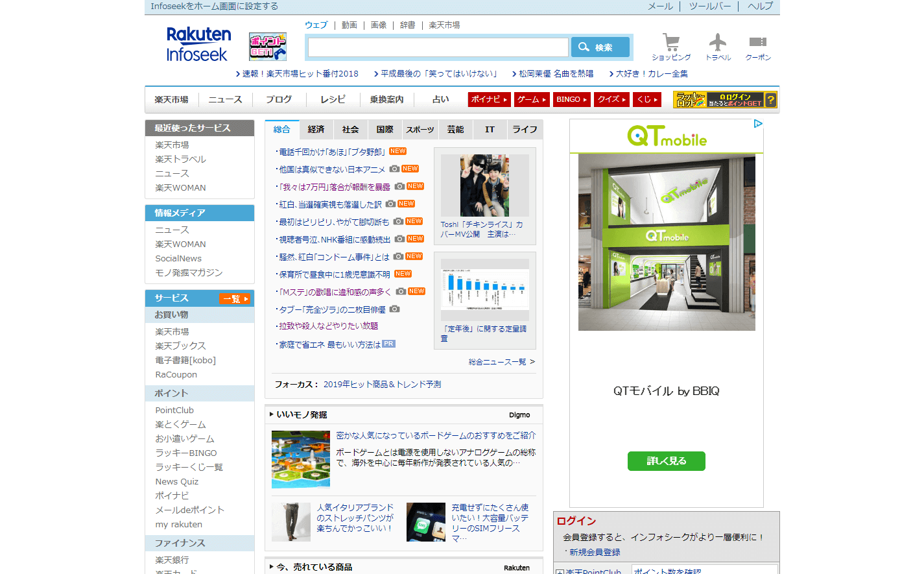Open the 定年後 survey chart thumbnail
924x574 pixels.
pos(485,290)
